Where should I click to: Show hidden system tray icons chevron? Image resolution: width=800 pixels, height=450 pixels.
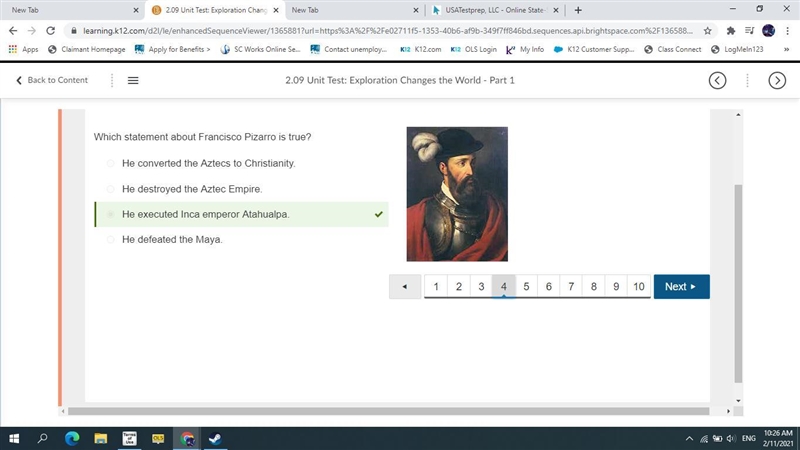click(689, 438)
